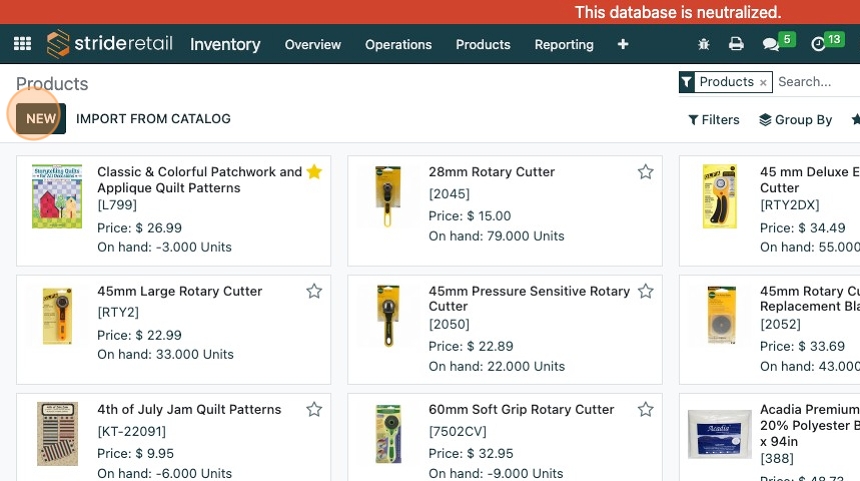860x481 pixels.
Task: Focus the search input field
Action: [x=815, y=82]
